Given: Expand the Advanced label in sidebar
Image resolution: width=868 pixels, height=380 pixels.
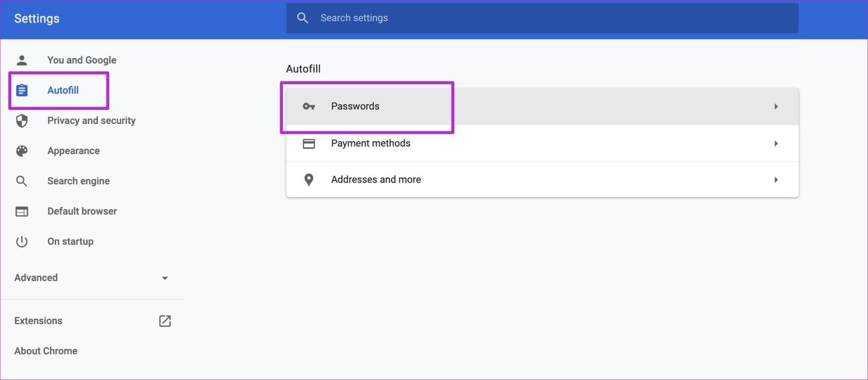Looking at the screenshot, I should [36, 278].
